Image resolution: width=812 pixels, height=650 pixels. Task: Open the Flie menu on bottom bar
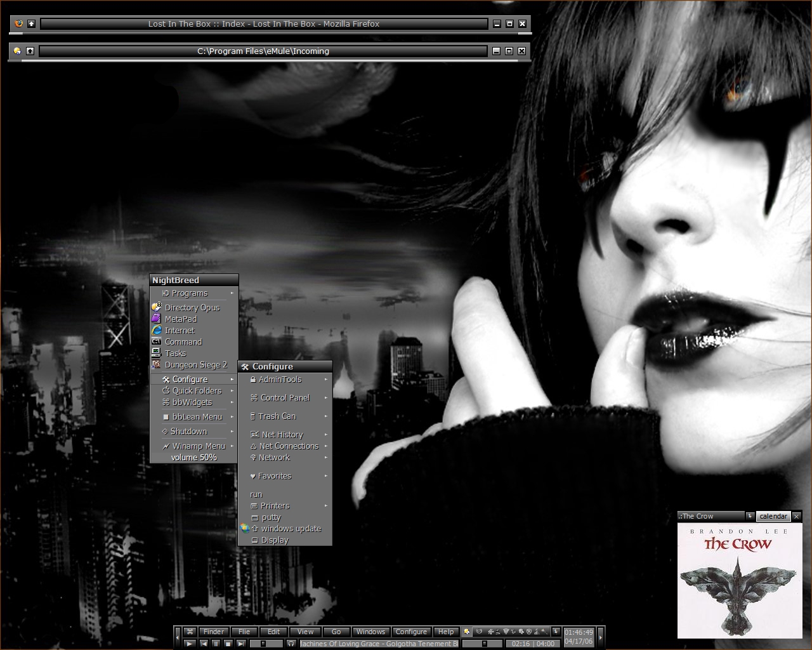(x=244, y=632)
